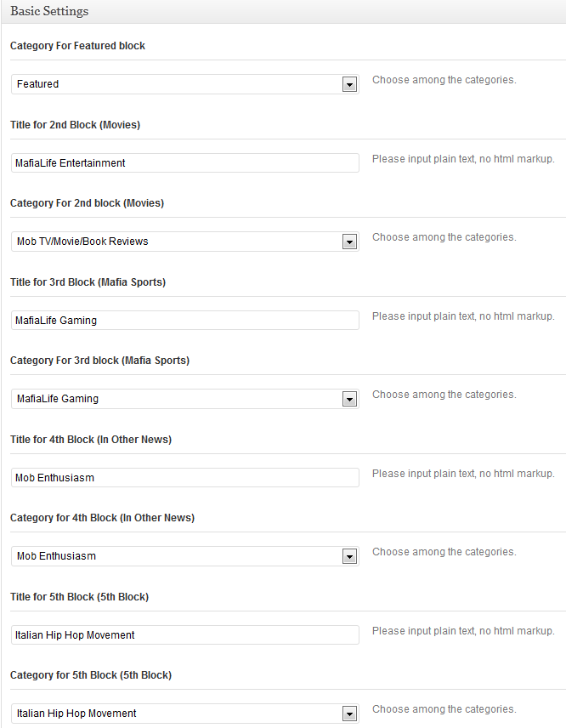Click the Title for 4th Block label
The image size is (566, 728).
91,439
